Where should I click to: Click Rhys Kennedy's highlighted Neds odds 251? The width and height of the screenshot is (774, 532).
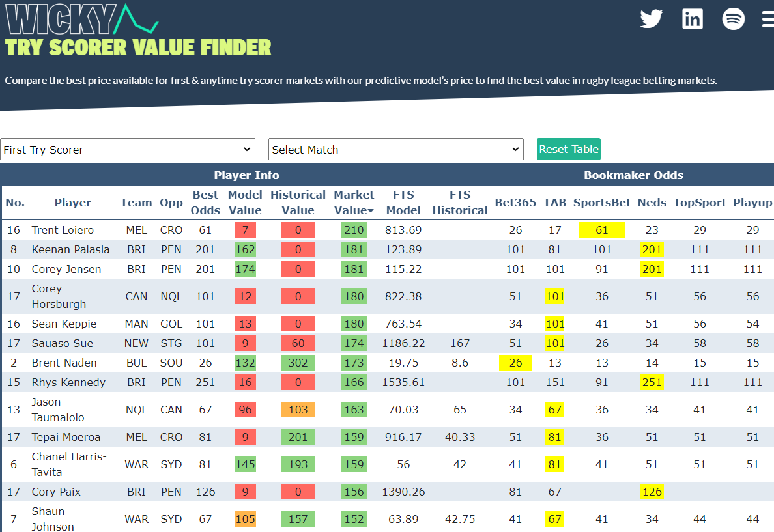click(x=652, y=382)
